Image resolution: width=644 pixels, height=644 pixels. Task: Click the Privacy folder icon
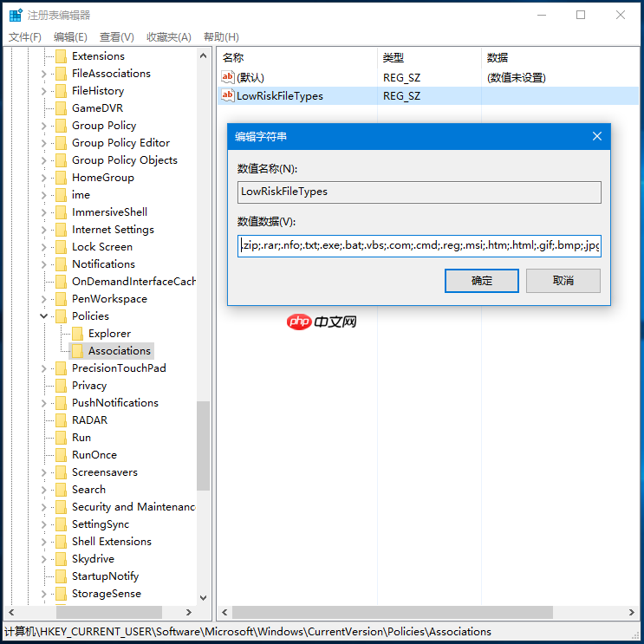[61, 386]
